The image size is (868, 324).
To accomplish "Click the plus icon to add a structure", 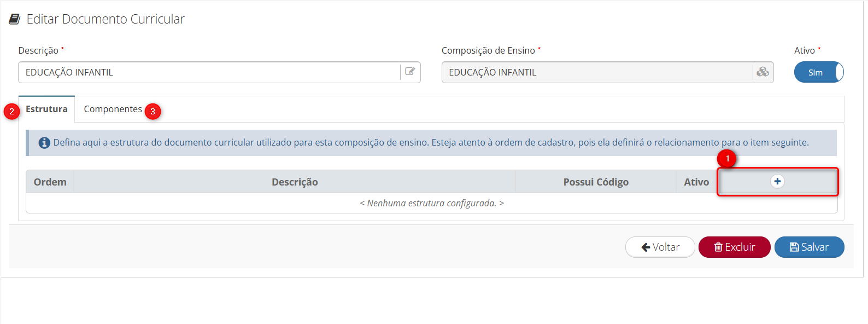I will click(777, 182).
